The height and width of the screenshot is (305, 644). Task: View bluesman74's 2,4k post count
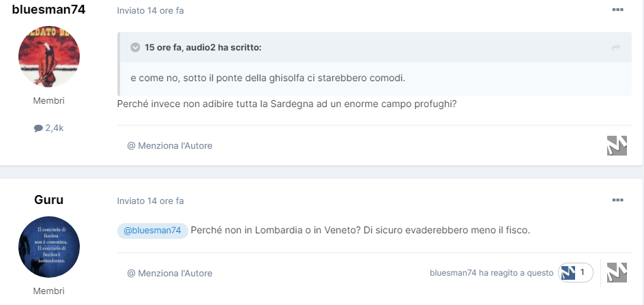[x=49, y=128]
